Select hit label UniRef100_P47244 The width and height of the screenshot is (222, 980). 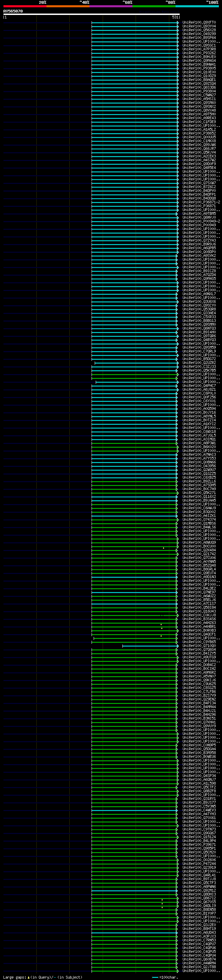(x=199, y=863)
